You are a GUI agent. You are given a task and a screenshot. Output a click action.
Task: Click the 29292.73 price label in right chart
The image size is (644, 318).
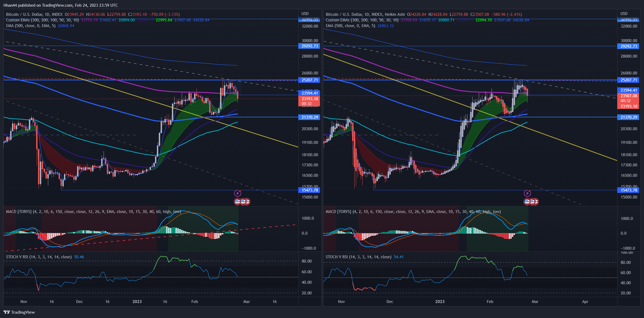pyautogui.click(x=628, y=46)
